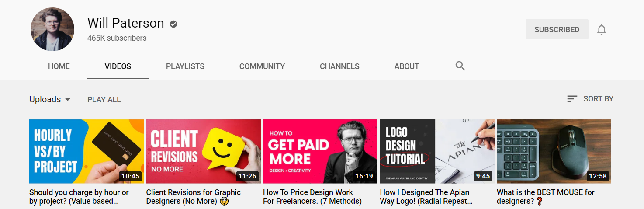The image size is (644, 209).
Task: Click the Sort By lines icon
Action: 572,99
